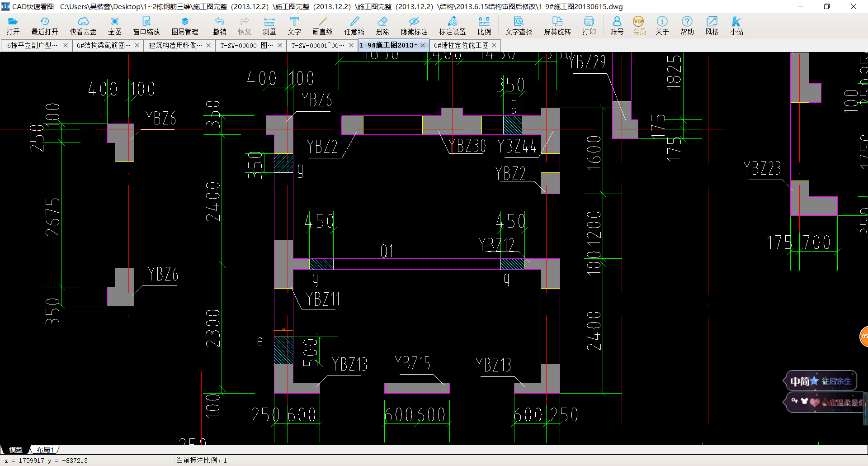Open the 快看云盘 cloud drive
Screen dimensions: 868x466
pos(83,26)
